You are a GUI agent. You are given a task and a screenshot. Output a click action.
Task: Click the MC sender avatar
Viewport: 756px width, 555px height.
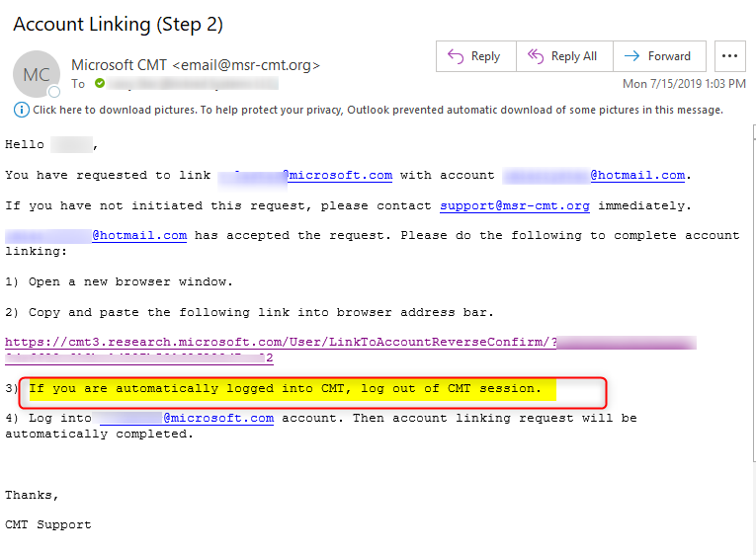click(37, 74)
